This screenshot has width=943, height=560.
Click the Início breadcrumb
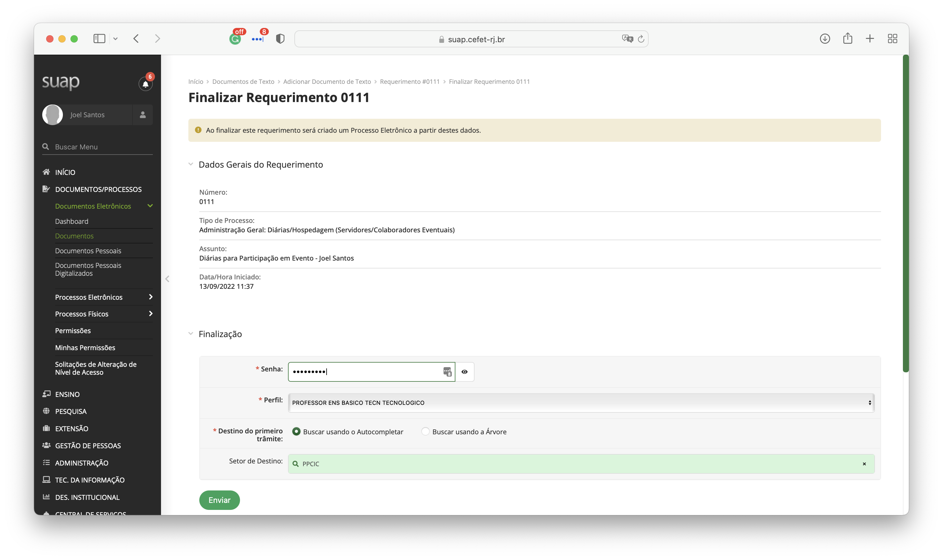196,81
